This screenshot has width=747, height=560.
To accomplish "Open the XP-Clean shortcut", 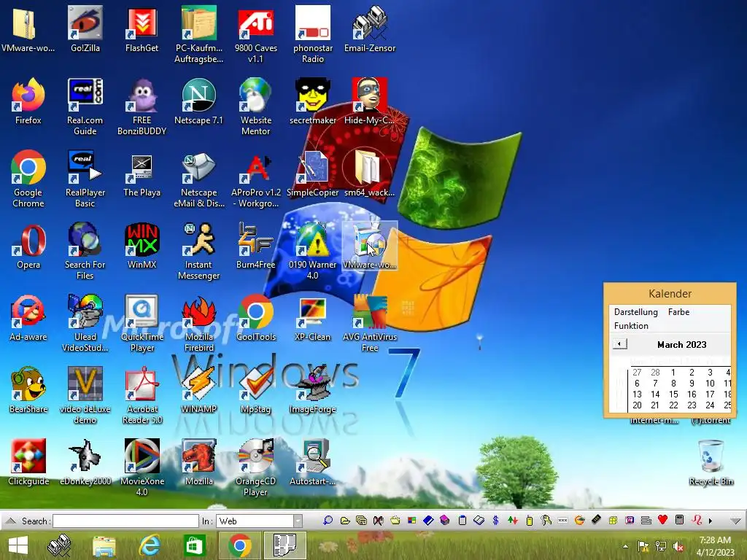I will point(312,318).
